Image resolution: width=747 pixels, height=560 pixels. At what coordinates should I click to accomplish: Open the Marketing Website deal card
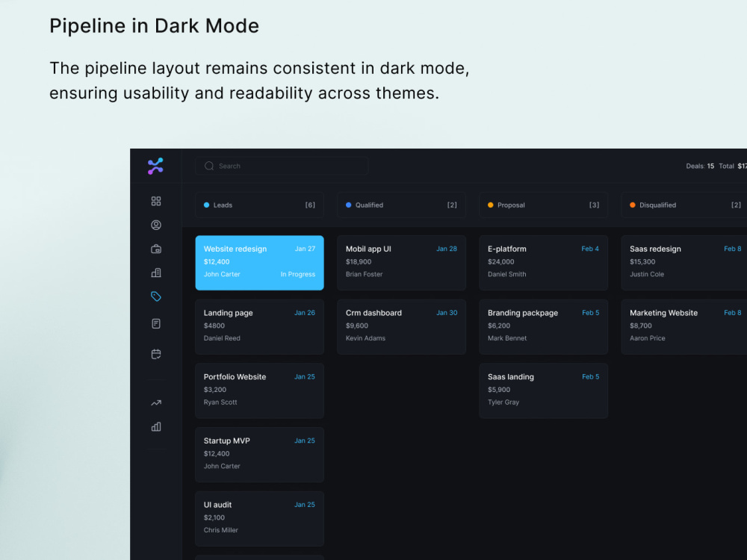tap(684, 327)
